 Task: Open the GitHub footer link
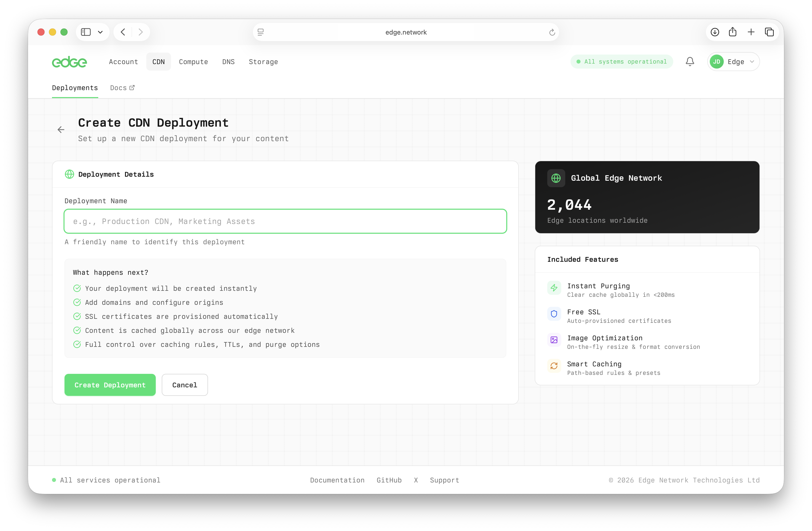389,480
